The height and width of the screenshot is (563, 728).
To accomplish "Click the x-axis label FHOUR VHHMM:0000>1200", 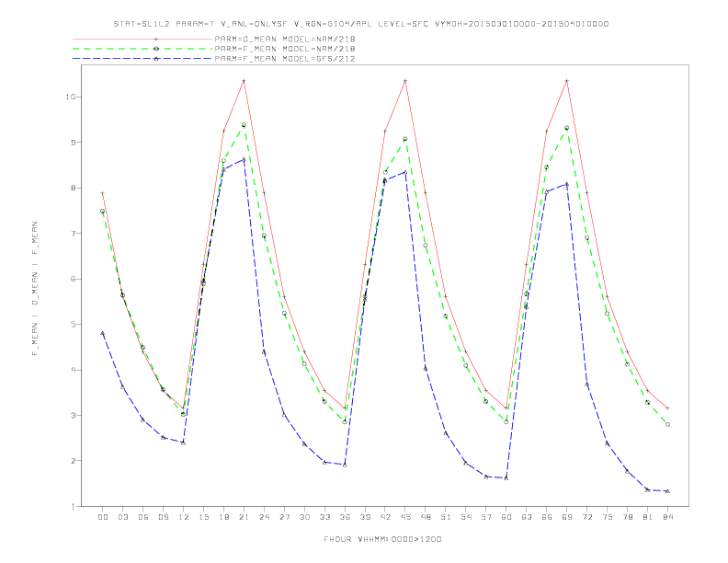I will point(382,539).
